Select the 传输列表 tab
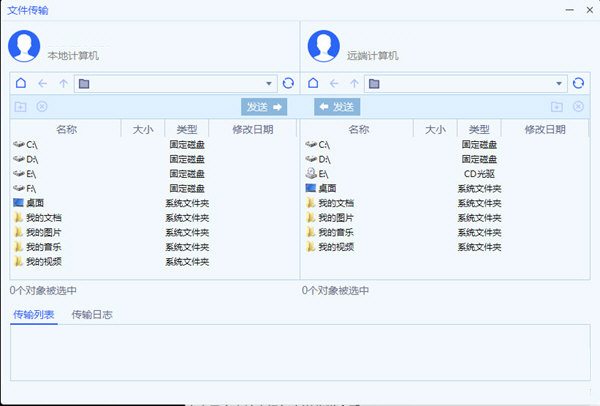Image resolution: width=600 pixels, height=406 pixels. click(34, 315)
